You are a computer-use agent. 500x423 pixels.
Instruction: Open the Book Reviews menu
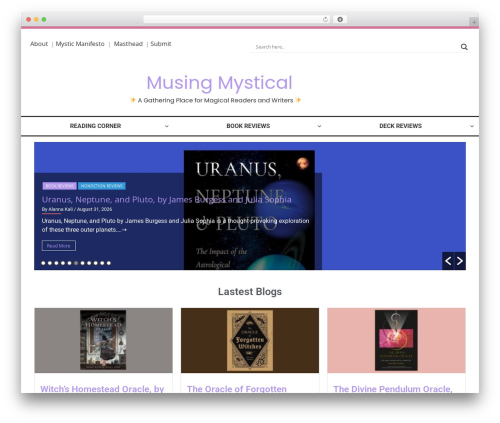tap(248, 126)
